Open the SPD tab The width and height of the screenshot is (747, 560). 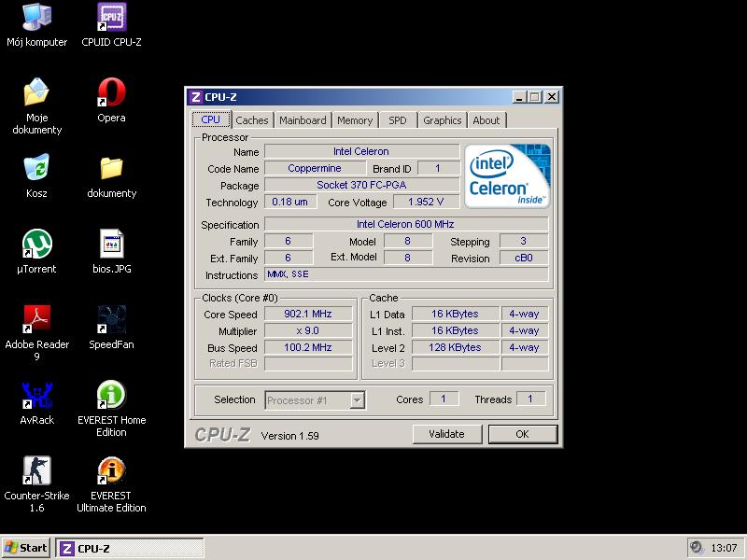398,120
